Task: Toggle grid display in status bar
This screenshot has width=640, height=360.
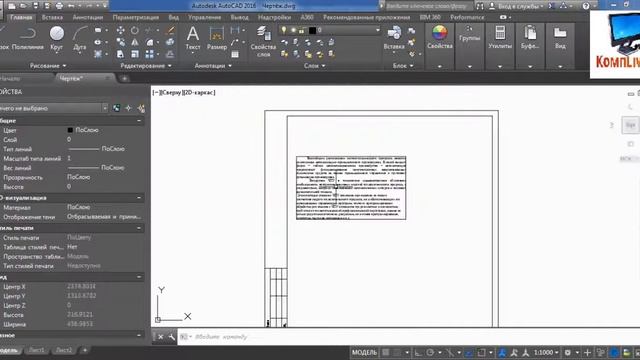Action: 386,352
